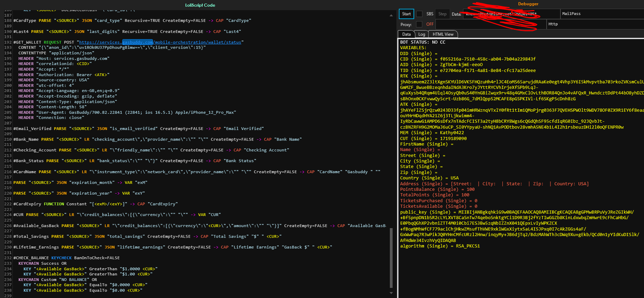The height and width of the screenshot is (298, 644).
Task: Open the services.gasbuddy.com wallet status URL
Action: point(160,42)
